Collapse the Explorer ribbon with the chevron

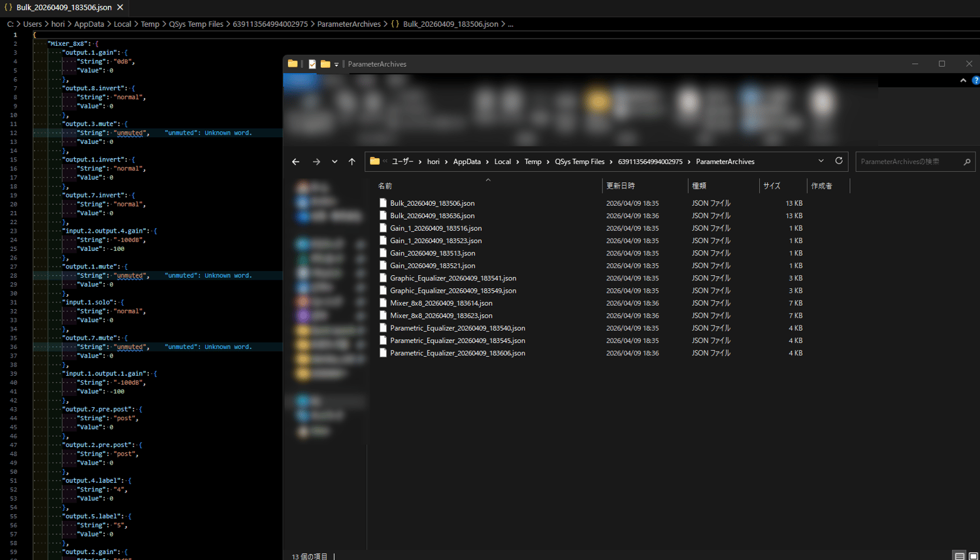[x=963, y=80]
